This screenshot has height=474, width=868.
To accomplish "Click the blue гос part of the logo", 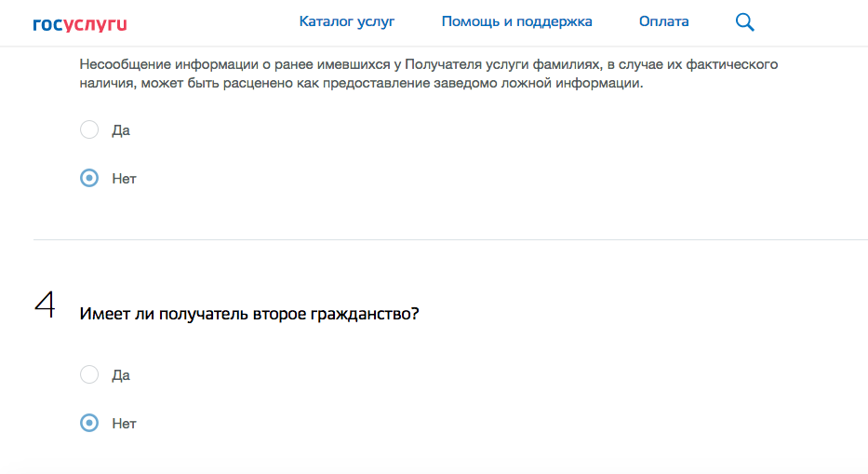I will (x=47, y=24).
